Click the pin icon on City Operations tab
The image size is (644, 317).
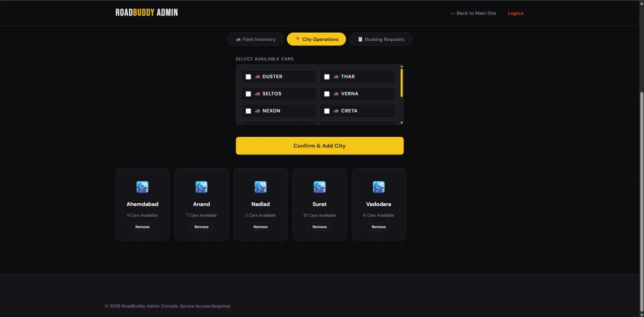[x=298, y=39]
